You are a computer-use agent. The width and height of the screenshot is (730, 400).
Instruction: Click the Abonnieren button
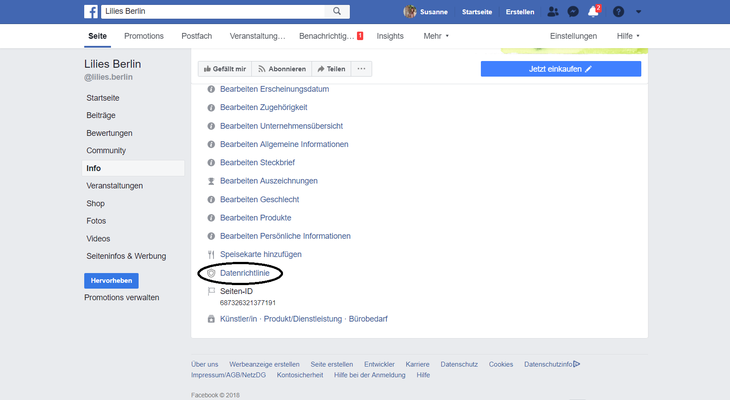pyautogui.click(x=282, y=69)
